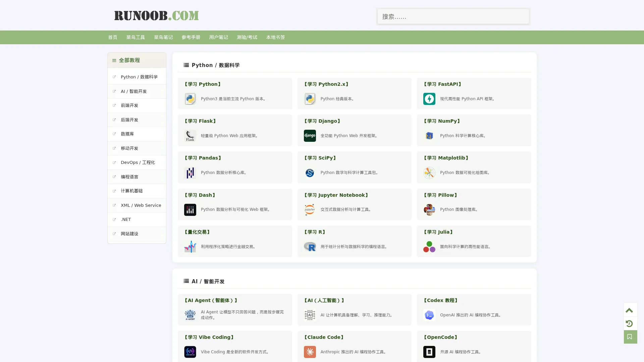Image resolution: width=644 pixels, height=362 pixels.
Task: Select 计算机基础 in sidebar
Action: (137, 191)
